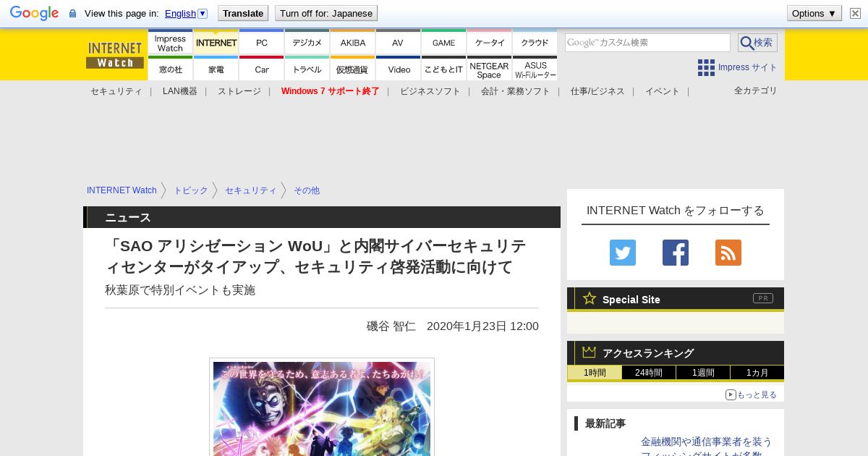Open the RSS feed icon
868x456 pixels.
click(728, 253)
